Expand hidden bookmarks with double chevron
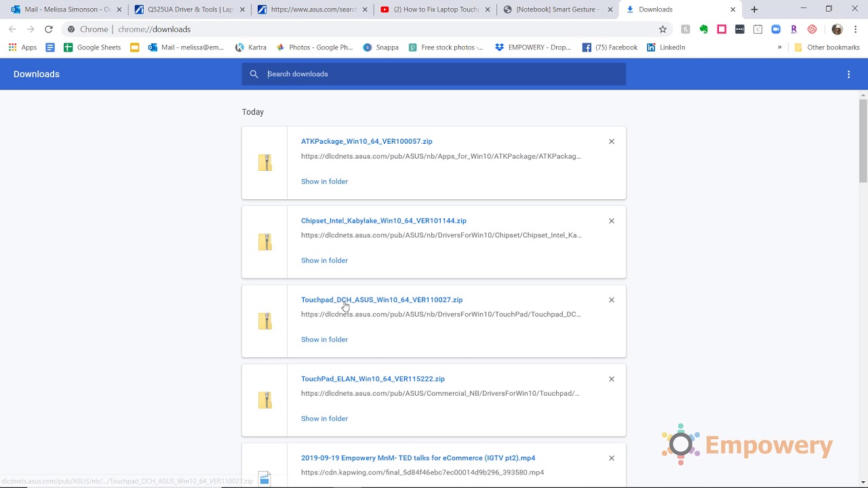 click(779, 47)
